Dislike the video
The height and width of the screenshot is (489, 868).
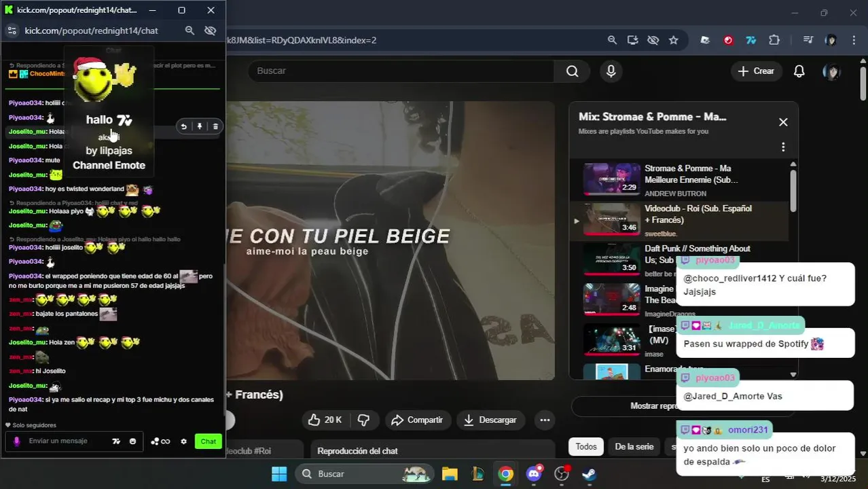click(x=364, y=420)
